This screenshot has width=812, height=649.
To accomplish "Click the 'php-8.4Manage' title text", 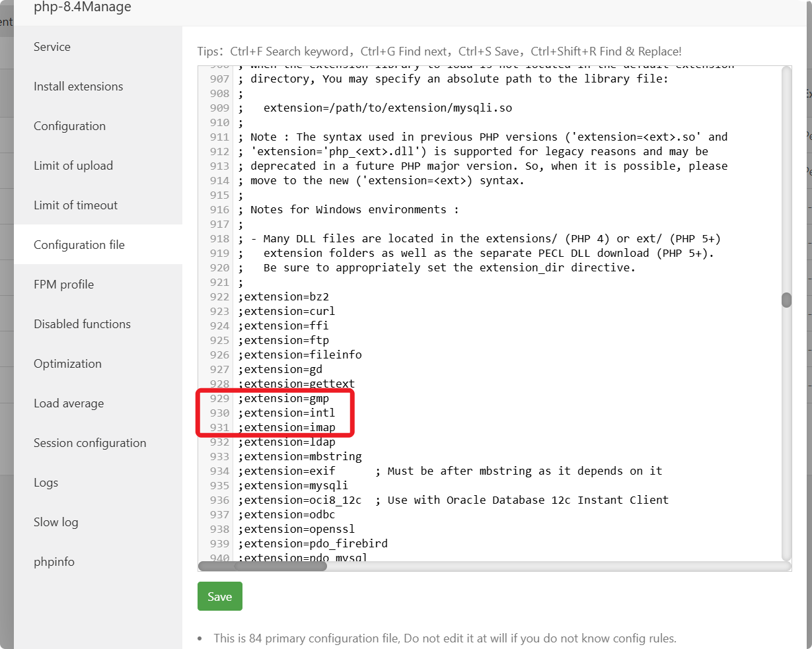I will pos(83,7).
